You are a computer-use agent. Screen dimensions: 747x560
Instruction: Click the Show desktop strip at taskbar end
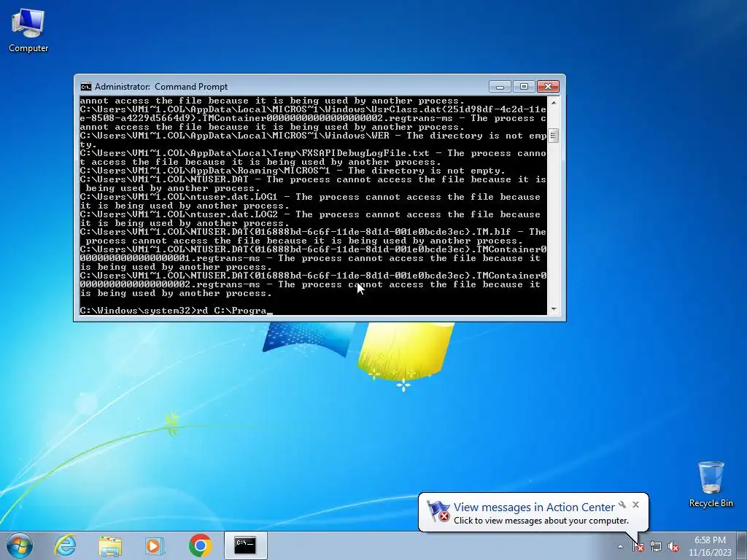coord(742,545)
